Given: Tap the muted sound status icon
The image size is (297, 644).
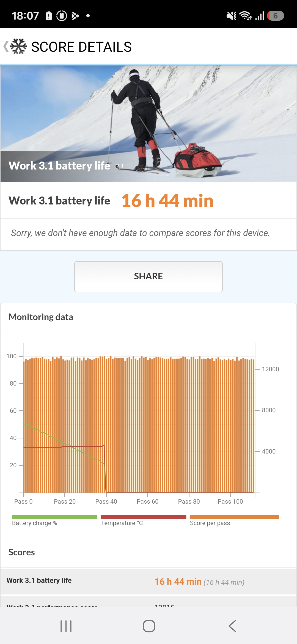Looking at the screenshot, I should (231, 16).
